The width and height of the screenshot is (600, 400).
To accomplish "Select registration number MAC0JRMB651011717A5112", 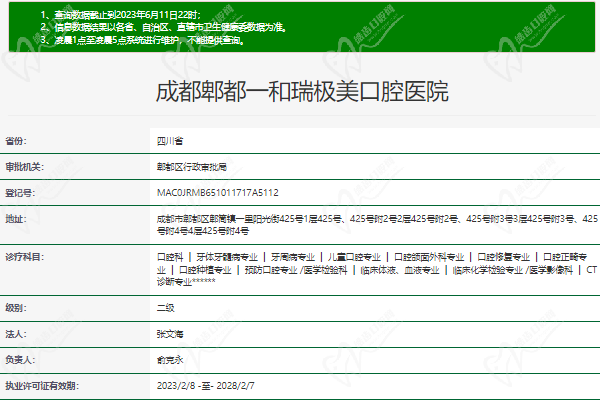I will [218, 193].
